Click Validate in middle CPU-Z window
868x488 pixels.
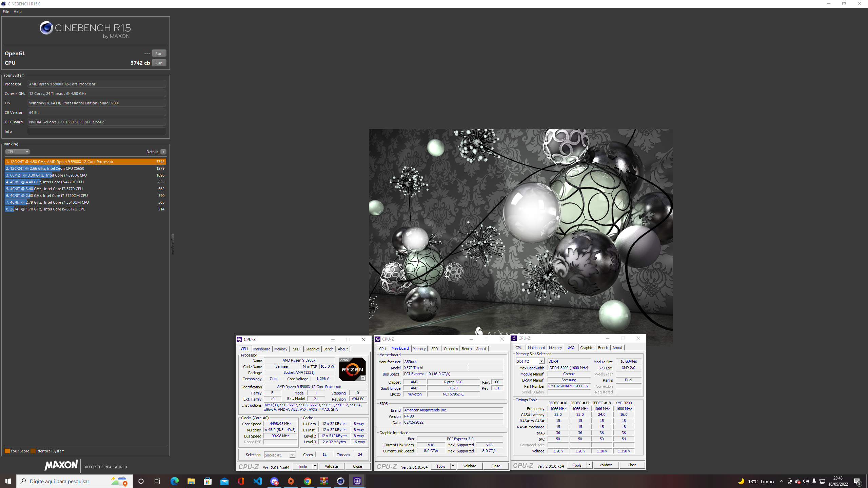[x=470, y=466]
